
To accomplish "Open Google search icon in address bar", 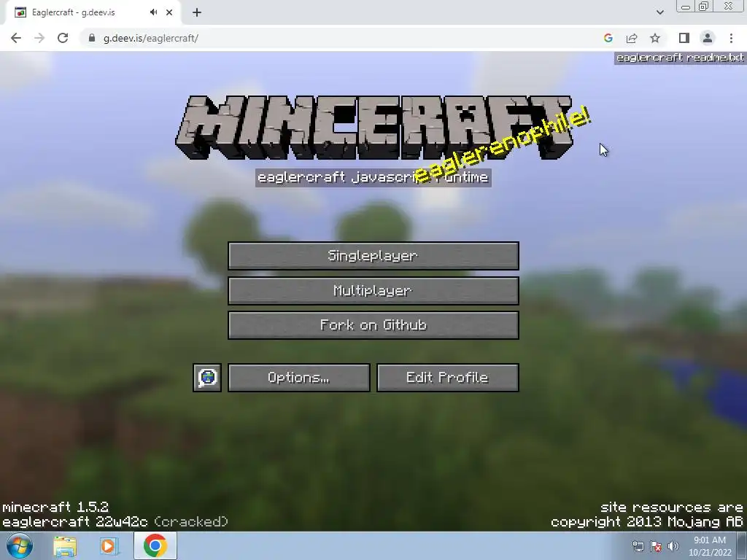I will click(608, 38).
